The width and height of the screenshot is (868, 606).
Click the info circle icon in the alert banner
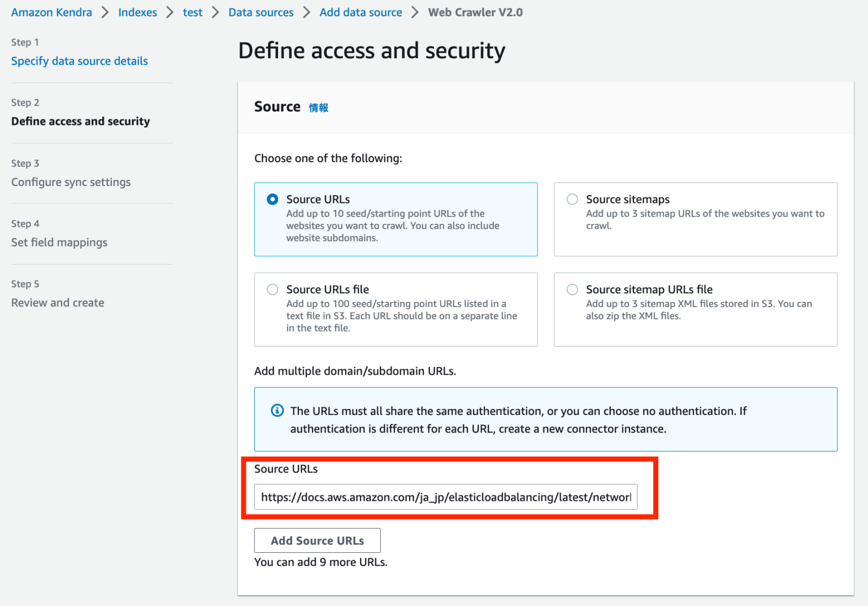(277, 410)
